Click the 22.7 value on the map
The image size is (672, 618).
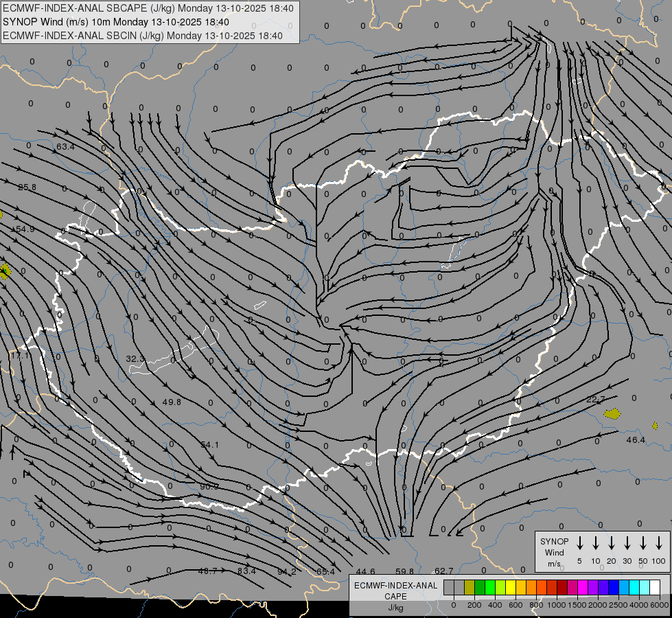tap(596, 400)
